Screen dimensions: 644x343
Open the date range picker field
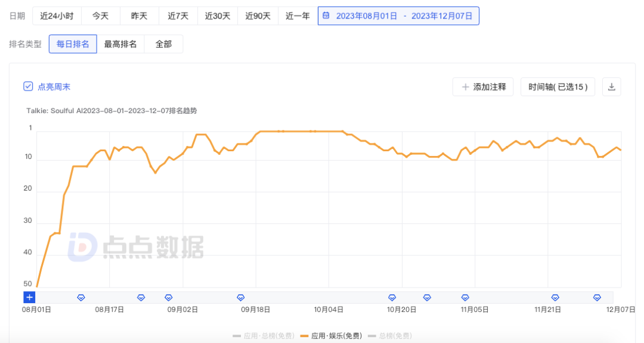tap(398, 16)
